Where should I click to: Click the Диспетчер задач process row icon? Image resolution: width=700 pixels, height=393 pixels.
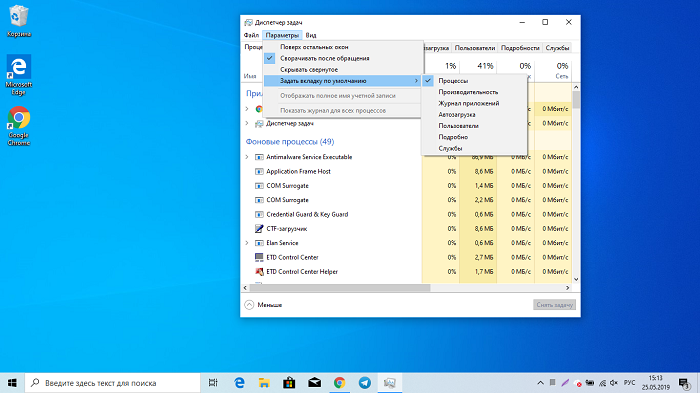259,123
